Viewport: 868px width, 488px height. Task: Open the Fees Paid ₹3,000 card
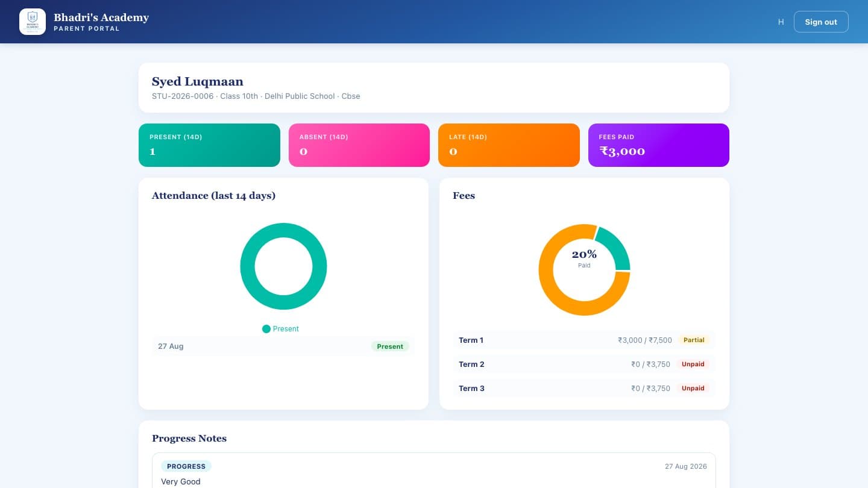659,145
